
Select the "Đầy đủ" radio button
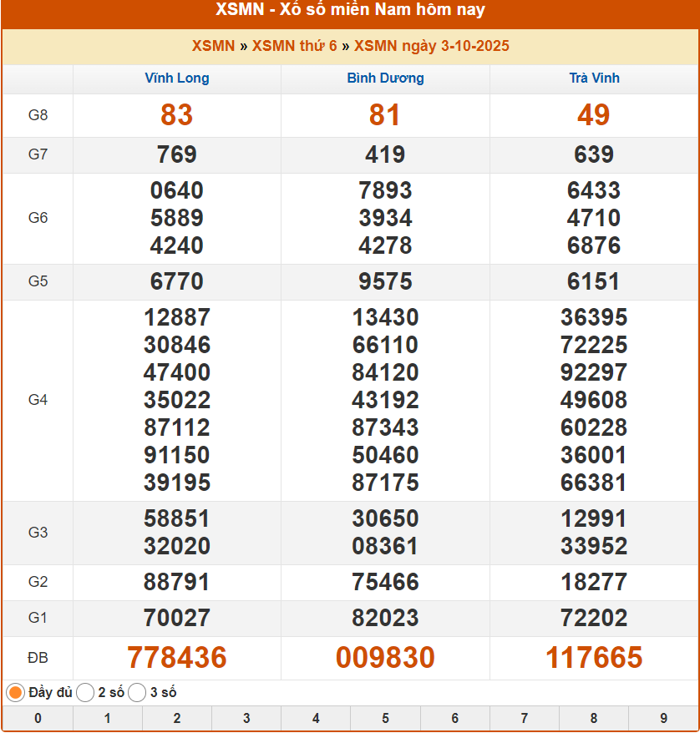[x=16, y=692]
